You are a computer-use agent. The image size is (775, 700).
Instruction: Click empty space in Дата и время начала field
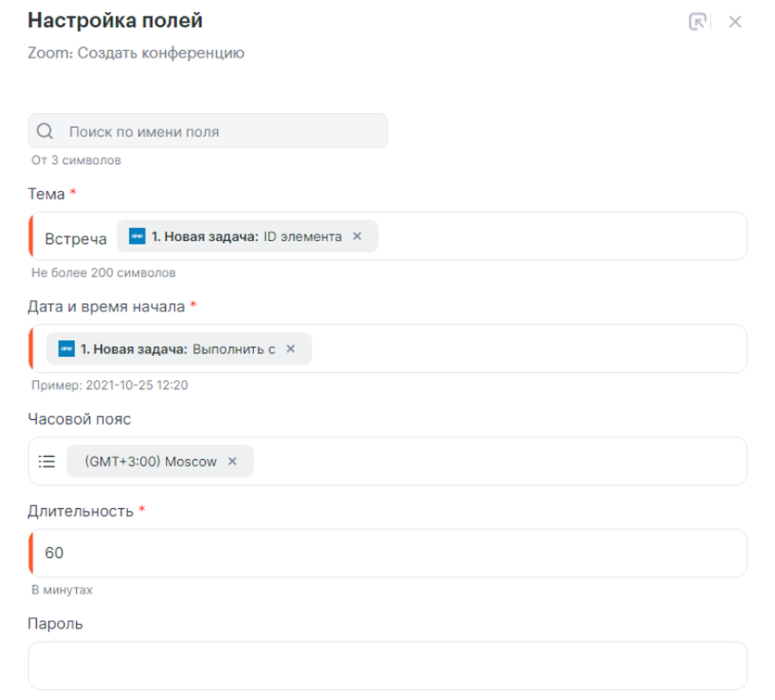(x=528, y=349)
